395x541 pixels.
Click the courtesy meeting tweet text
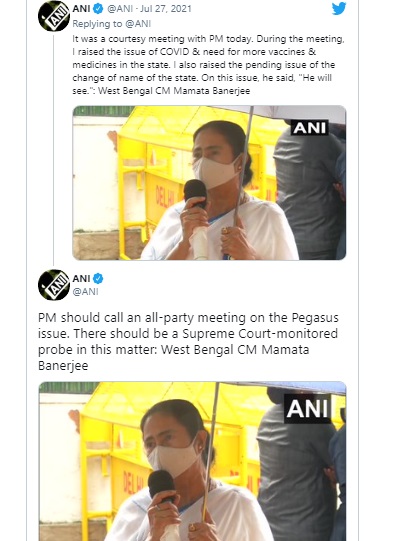click(x=208, y=65)
